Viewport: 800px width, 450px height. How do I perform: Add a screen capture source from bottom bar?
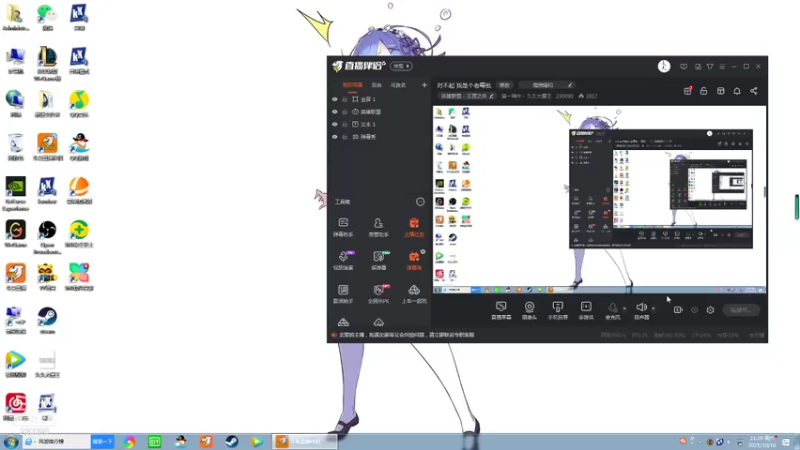(501, 310)
